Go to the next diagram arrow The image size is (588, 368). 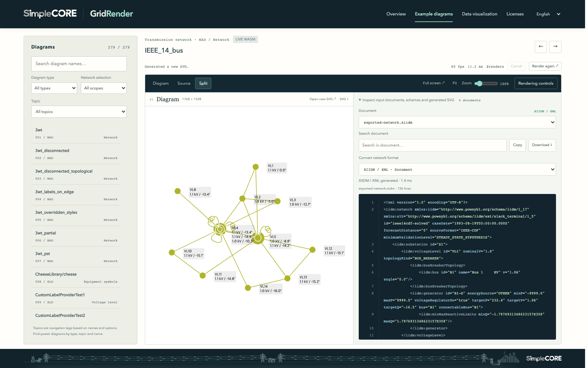click(x=555, y=47)
